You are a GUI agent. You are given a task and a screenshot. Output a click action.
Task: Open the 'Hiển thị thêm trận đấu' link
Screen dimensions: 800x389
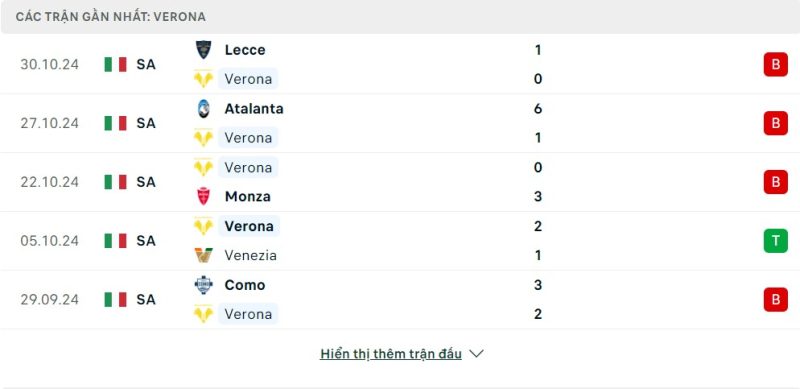pyautogui.click(x=391, y=354)
